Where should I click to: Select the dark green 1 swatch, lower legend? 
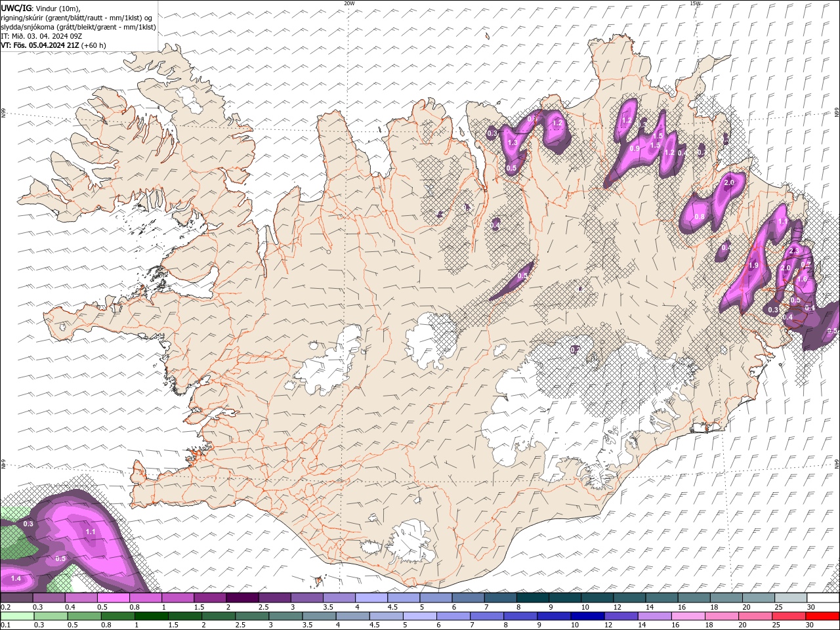click(x=151, y=616)
